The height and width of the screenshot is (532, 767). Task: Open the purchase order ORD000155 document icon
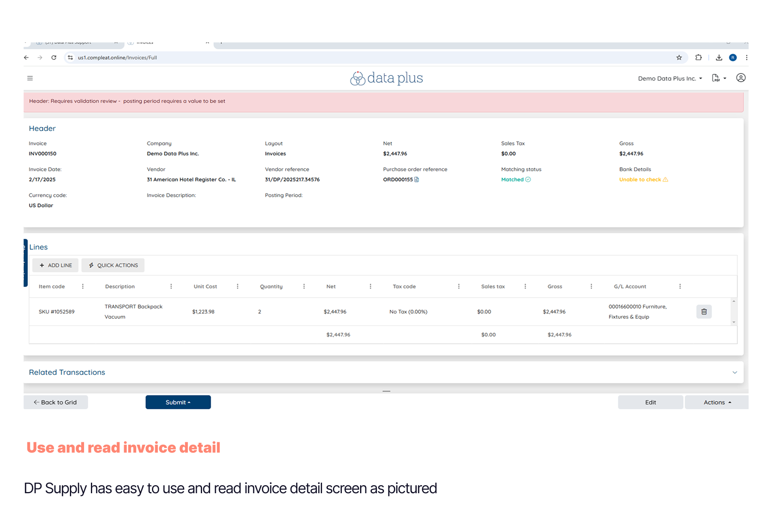coord(417,179)
